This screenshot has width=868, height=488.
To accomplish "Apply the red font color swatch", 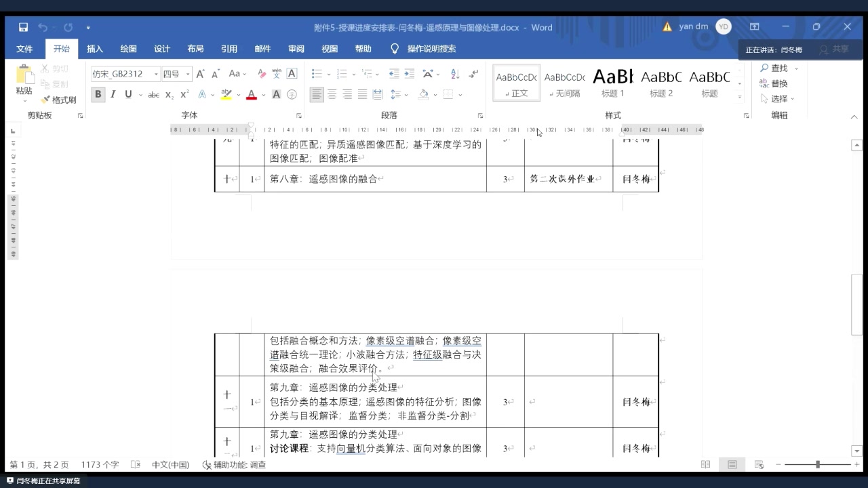I will pyautogui.click(x=252, y=95).
